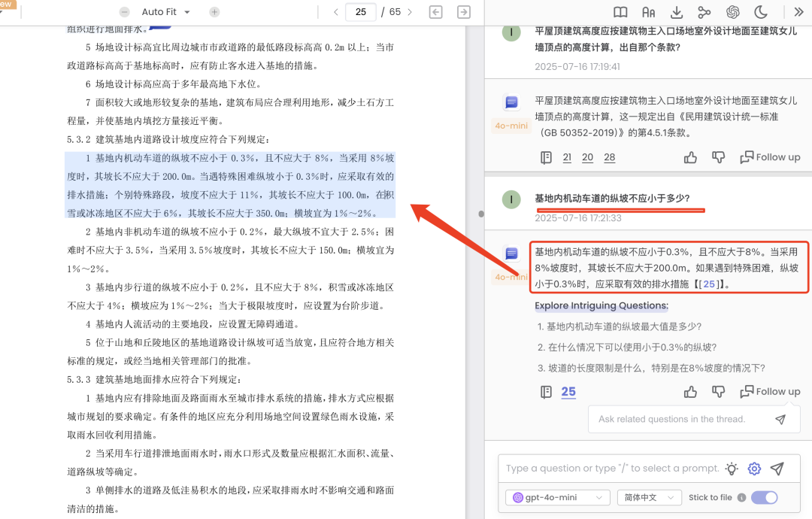Open the Aa font settings icon

click(648, 12)
